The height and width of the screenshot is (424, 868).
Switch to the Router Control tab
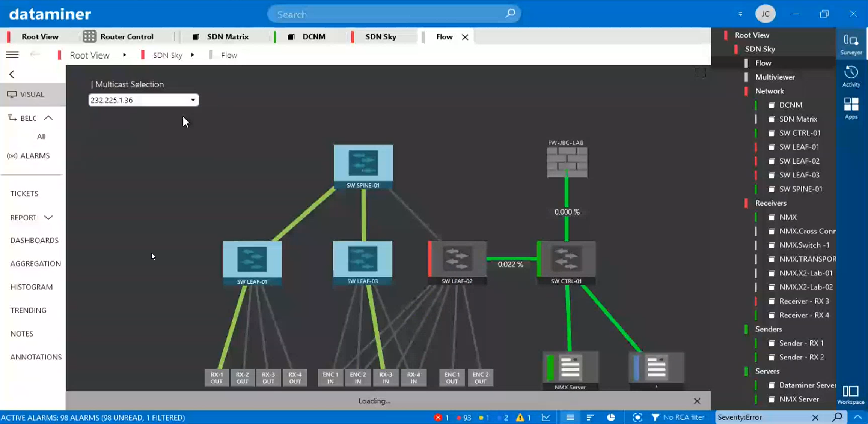[127, 36]
